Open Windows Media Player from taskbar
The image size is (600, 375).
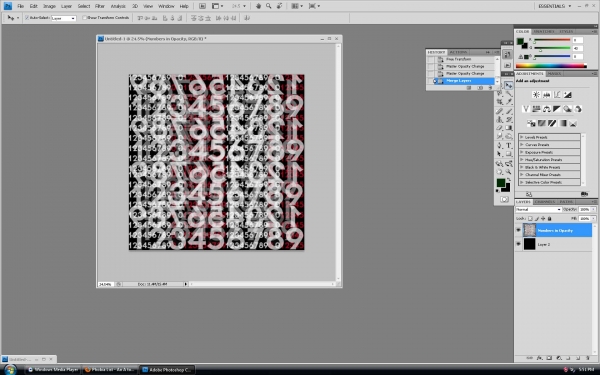point(53,370)
